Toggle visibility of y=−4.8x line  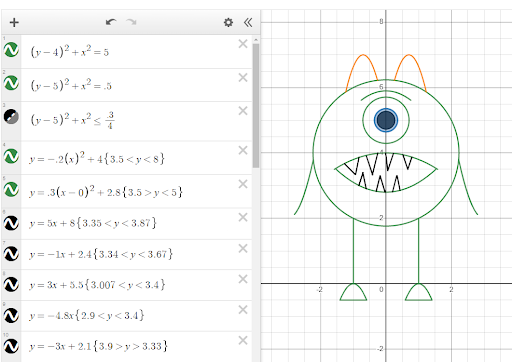(x=11, y=315)
